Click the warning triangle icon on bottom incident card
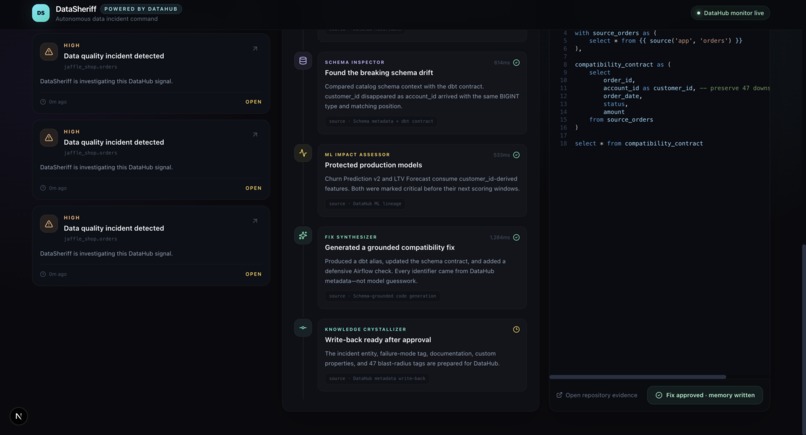 (49, 224)
